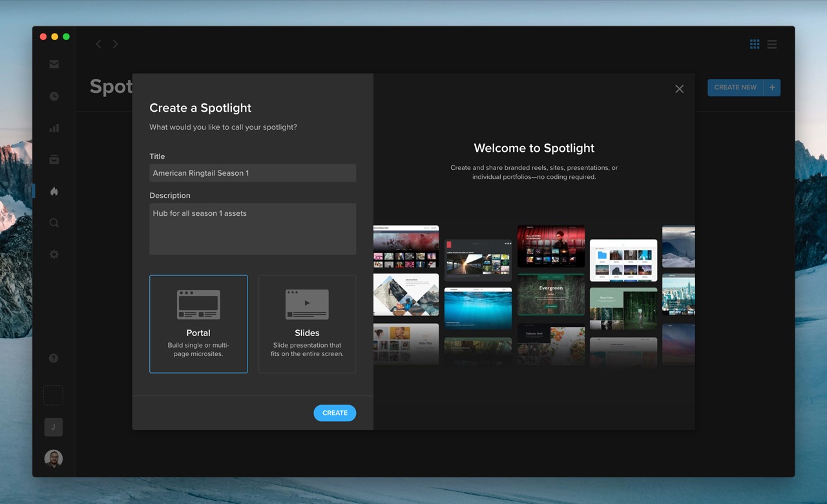Click the Create New button

pyautogui.click(x=735, y=87)
